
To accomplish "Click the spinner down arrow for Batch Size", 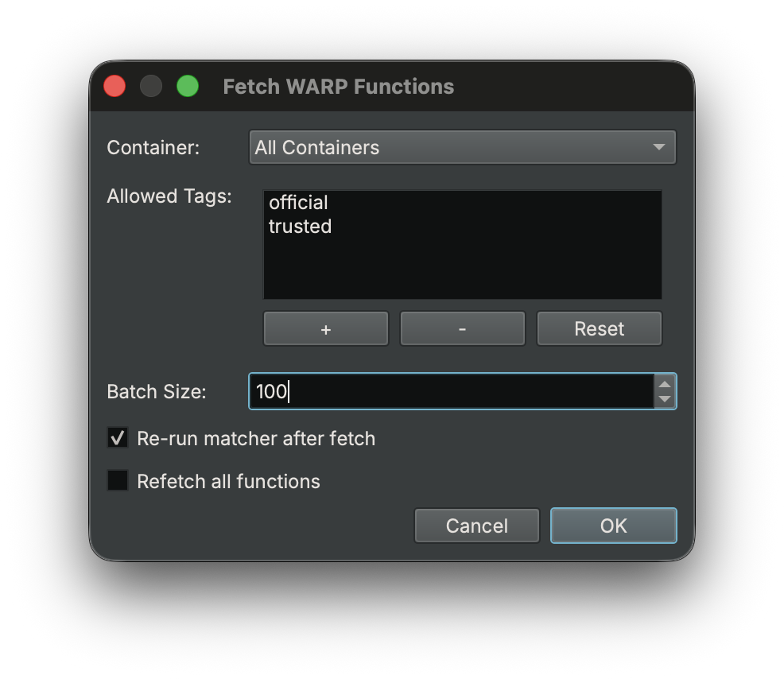I will point(665,398).
